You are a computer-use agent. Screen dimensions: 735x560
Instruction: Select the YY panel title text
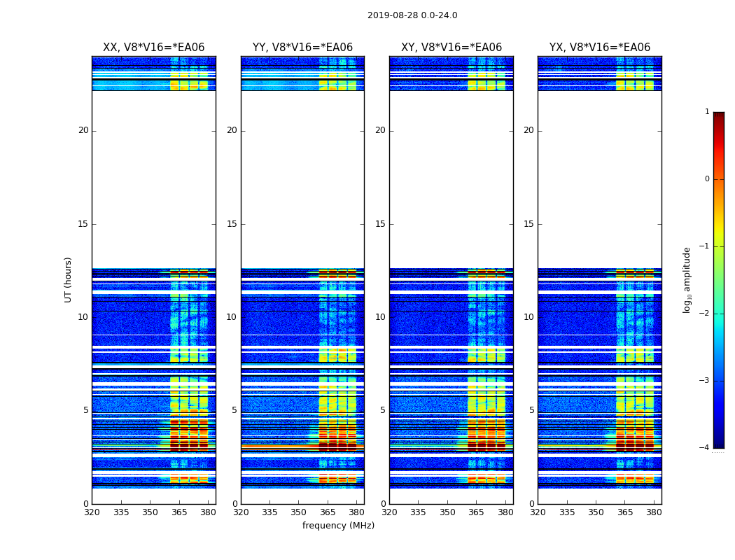(302, 48)
